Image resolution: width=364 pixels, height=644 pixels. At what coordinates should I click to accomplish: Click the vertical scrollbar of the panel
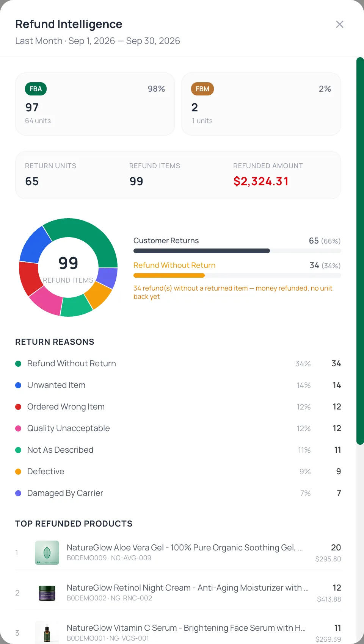click(360, 251)
